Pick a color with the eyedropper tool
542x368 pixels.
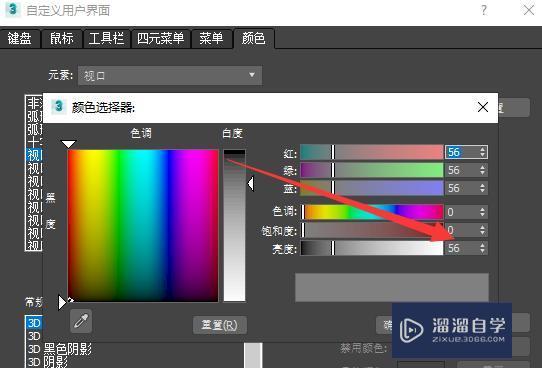(81, 321)
